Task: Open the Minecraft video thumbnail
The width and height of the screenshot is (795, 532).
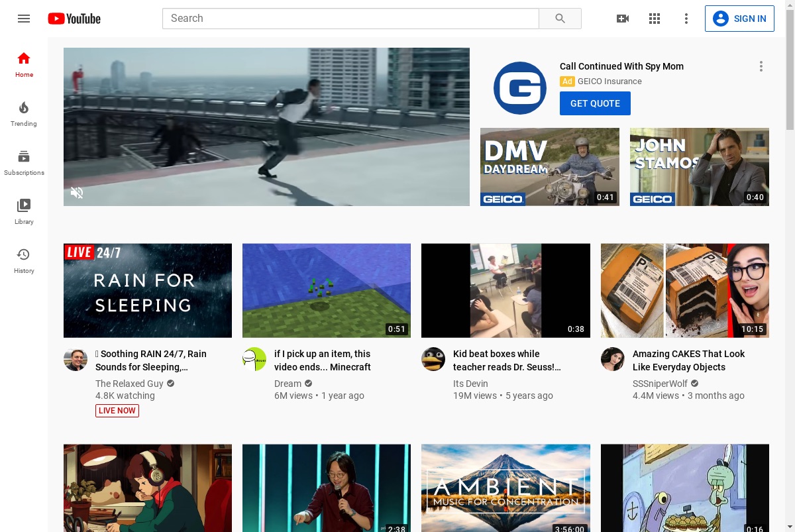Action: tap(327, 291)
